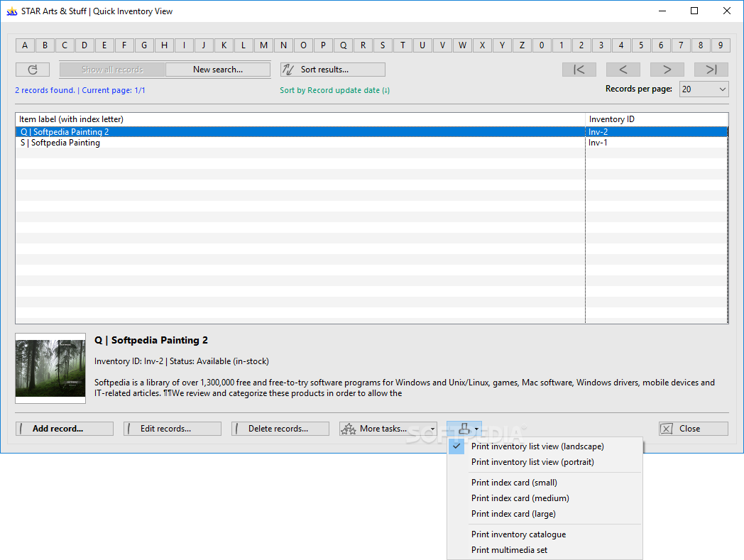
Task: Click the Close button
Action: coord(694,429)
